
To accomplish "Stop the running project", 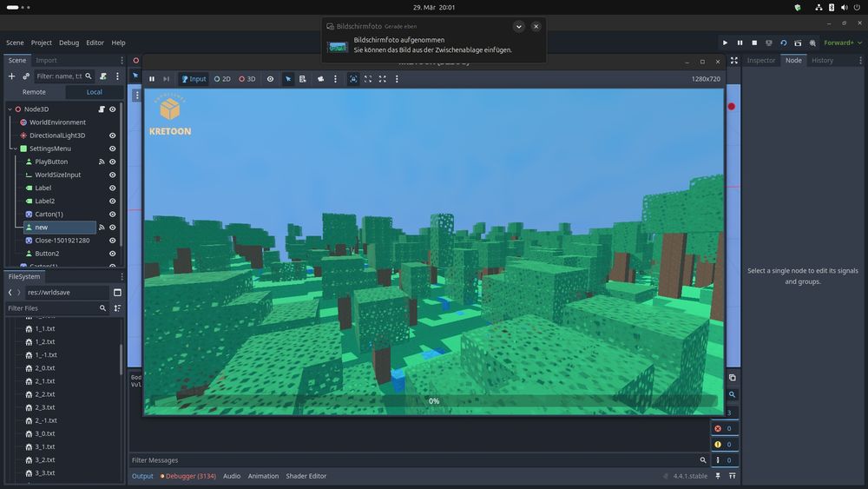I will (754, 43).
